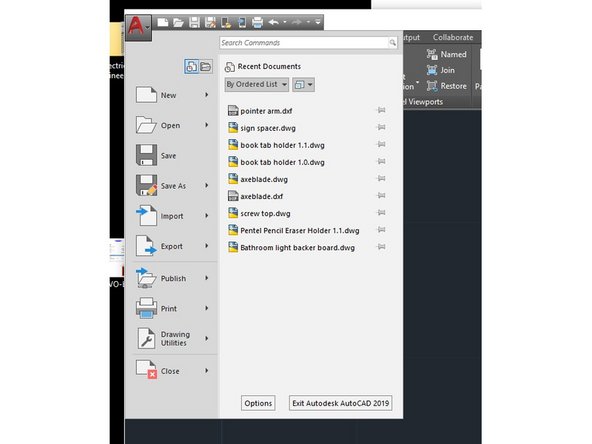Screen dimensions: 592x444
Task: Click the Options button
Action: click(258, 403)
